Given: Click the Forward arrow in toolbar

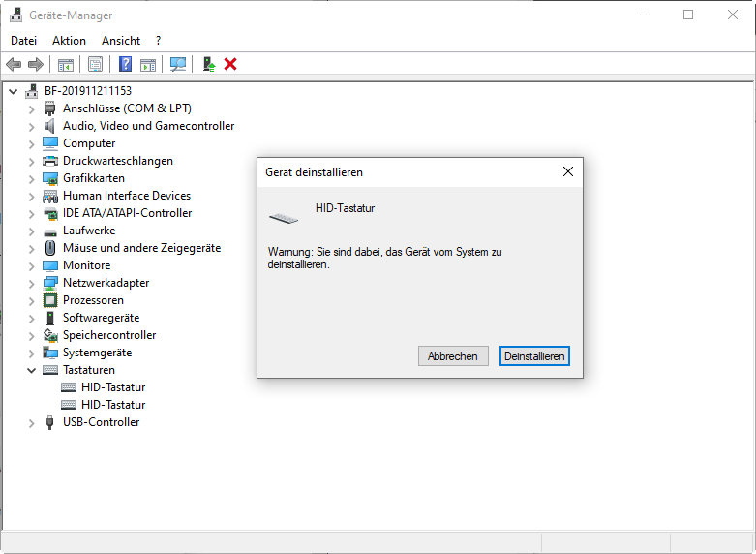Looking at the screenshot, I should [36, 64].
